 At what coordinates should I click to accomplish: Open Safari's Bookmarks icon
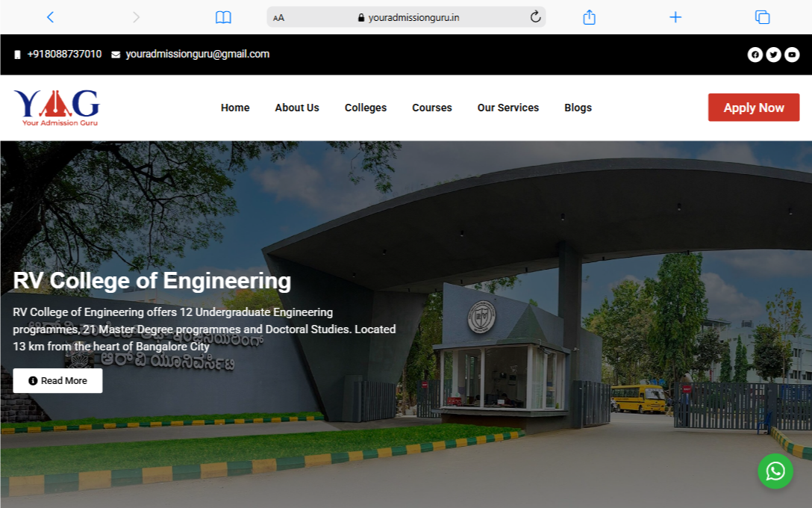[223, 16]
